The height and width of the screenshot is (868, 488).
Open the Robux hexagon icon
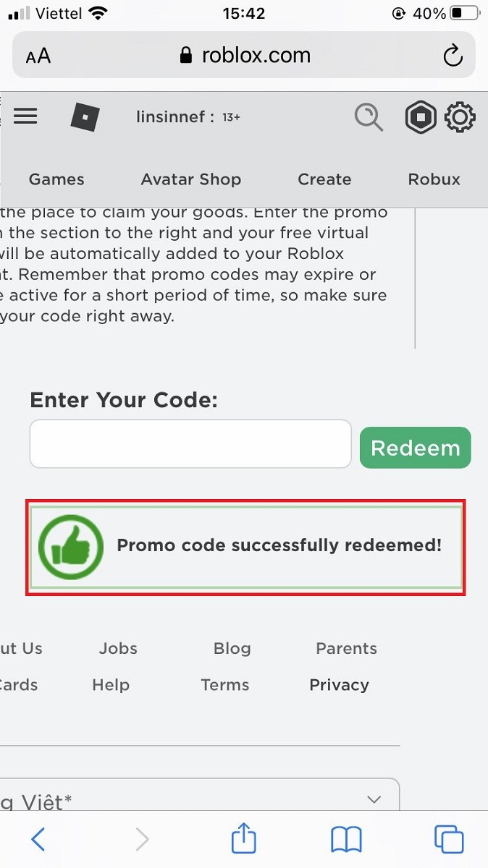(x=420, y=117)
